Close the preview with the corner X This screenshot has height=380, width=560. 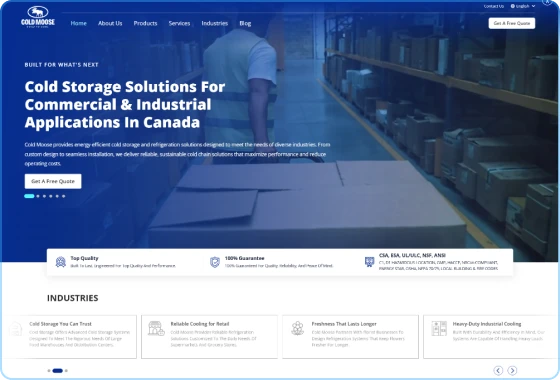click(x=547, y=2)
